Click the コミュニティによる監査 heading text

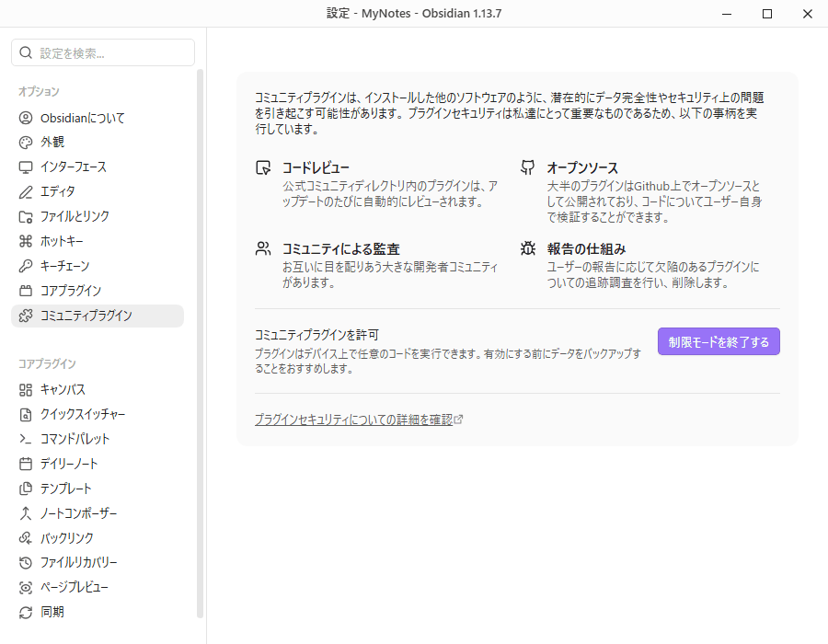(341, 248)
